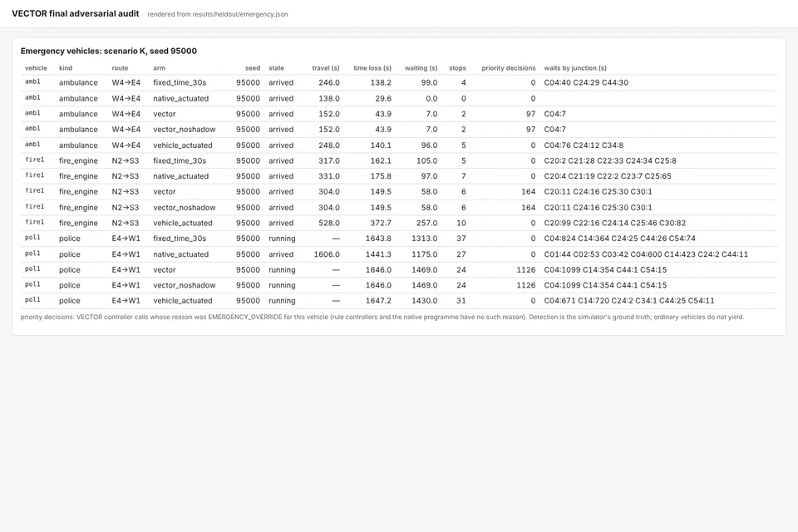798x532 pixels.
Task: Click the waits cell 'C04:824 C14:364 C24:25 C44:26 C54:74'
Action: tap(620, 239)
